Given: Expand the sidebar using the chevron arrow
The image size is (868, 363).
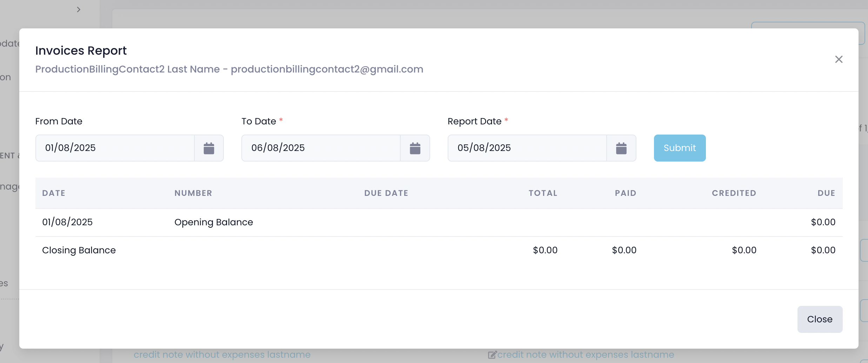Looking at the screenshot, I should coord(79,9).
